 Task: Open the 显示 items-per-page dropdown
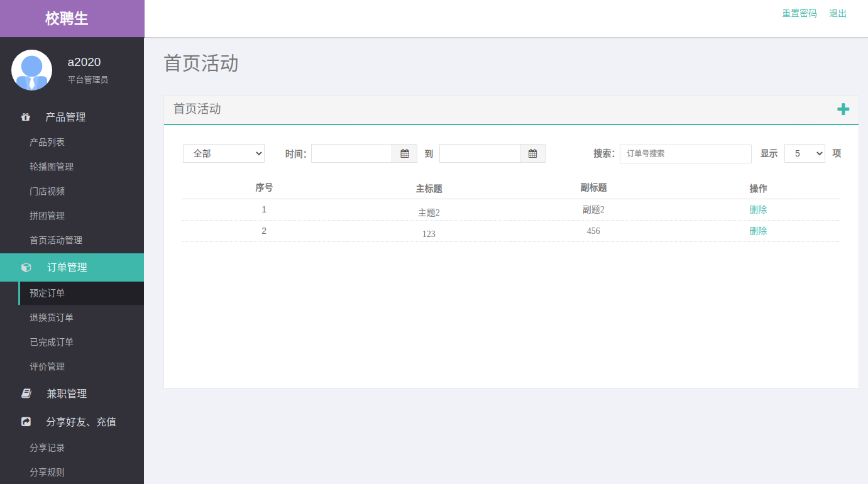coord(804,153)
